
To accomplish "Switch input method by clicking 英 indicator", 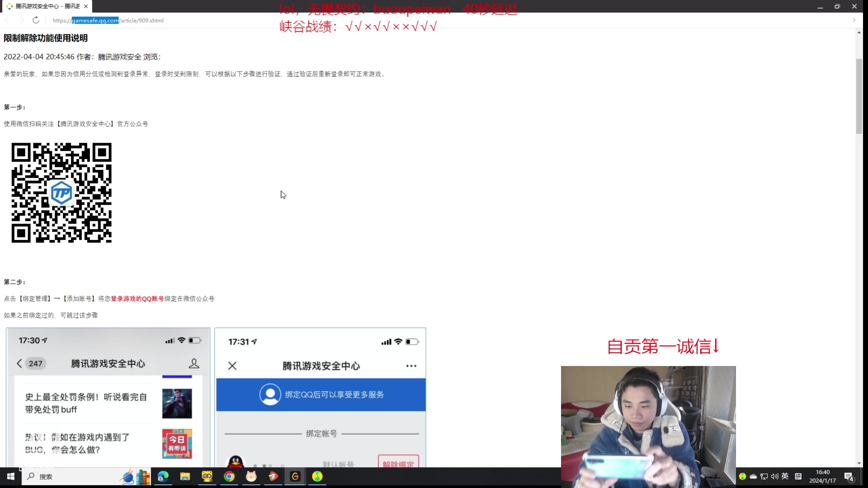I will click(785, 477).
